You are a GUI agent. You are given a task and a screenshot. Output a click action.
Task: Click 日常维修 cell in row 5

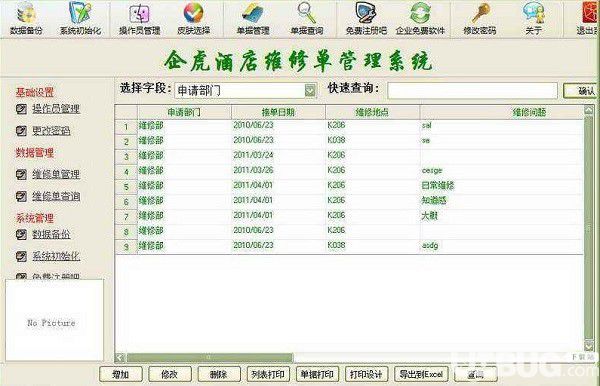(x=438, y=186)
